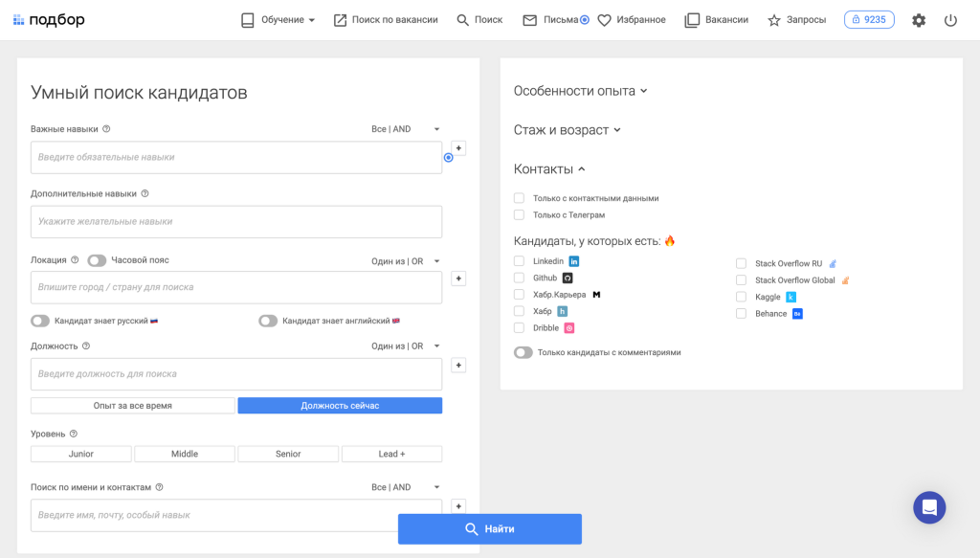Screen dimensions: 980x558
Task: Open the Обучение dropdown menu
Action: (x=278, y=20)
